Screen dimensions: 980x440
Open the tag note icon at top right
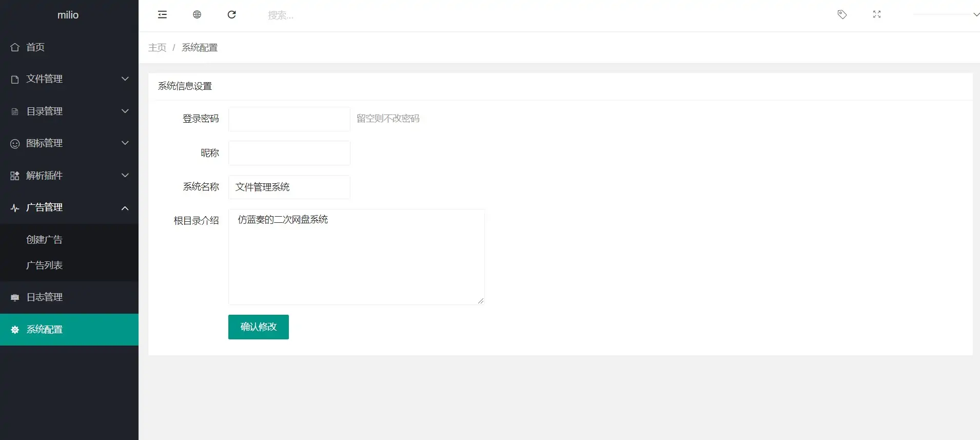842,14
